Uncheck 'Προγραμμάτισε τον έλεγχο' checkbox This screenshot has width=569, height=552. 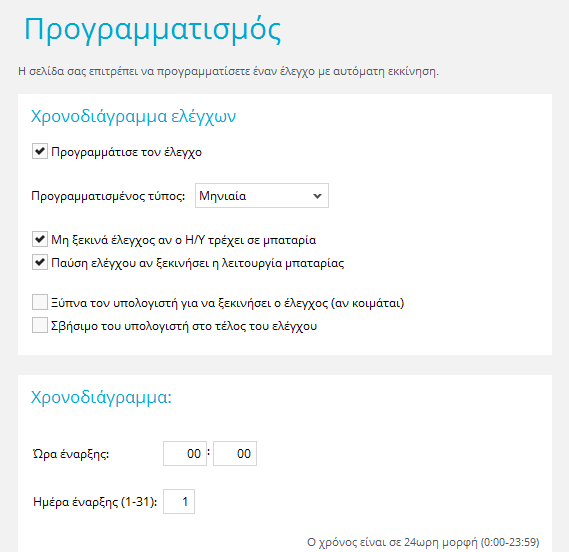[40, 151]
